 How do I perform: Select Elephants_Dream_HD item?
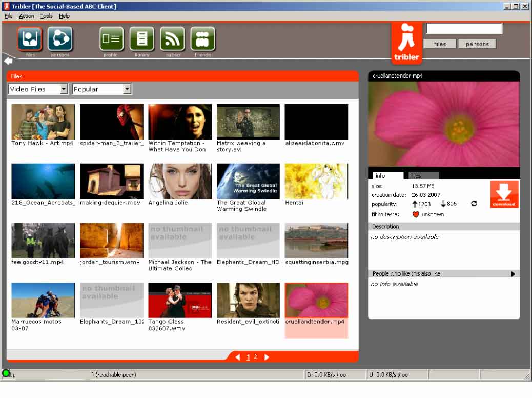click(249, 241)
